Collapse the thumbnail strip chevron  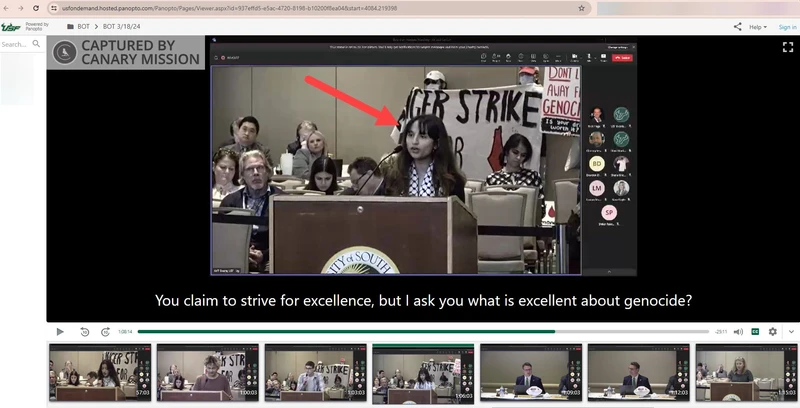point(790,331)
